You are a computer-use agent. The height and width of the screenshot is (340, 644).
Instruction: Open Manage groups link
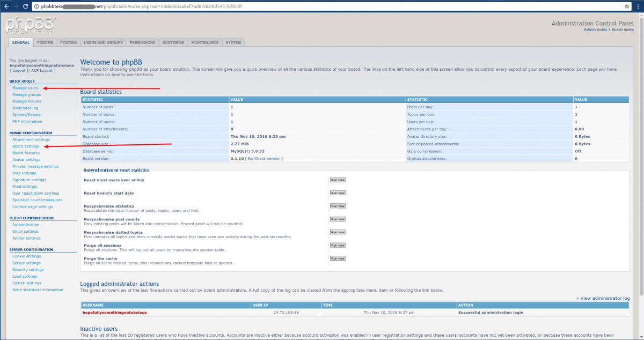click(26, 94)
